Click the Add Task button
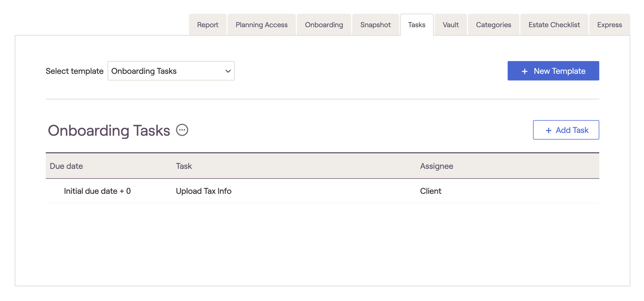 (566, 130)
